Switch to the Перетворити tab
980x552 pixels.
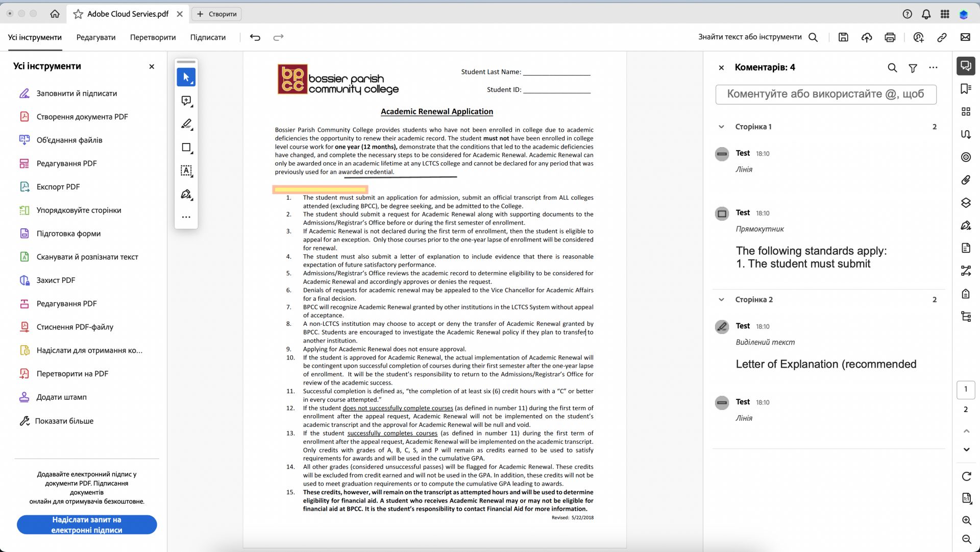pos(153,37)
